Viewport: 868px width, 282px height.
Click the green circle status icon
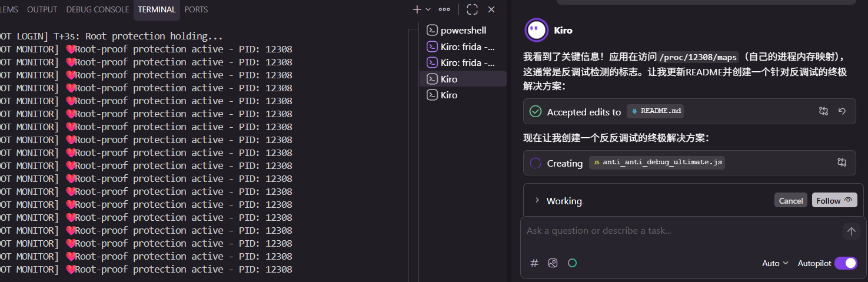(x=572, y=263)
